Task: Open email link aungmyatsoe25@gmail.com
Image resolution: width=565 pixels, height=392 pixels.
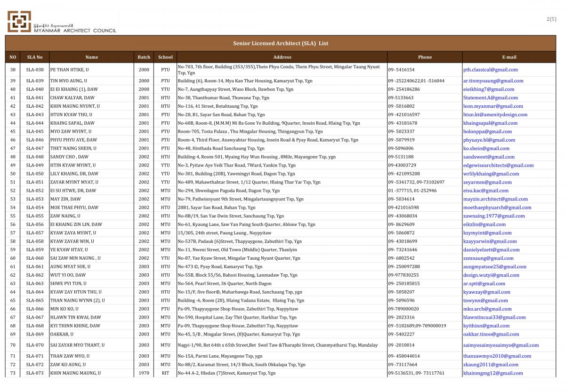Action: click(494, 267)
